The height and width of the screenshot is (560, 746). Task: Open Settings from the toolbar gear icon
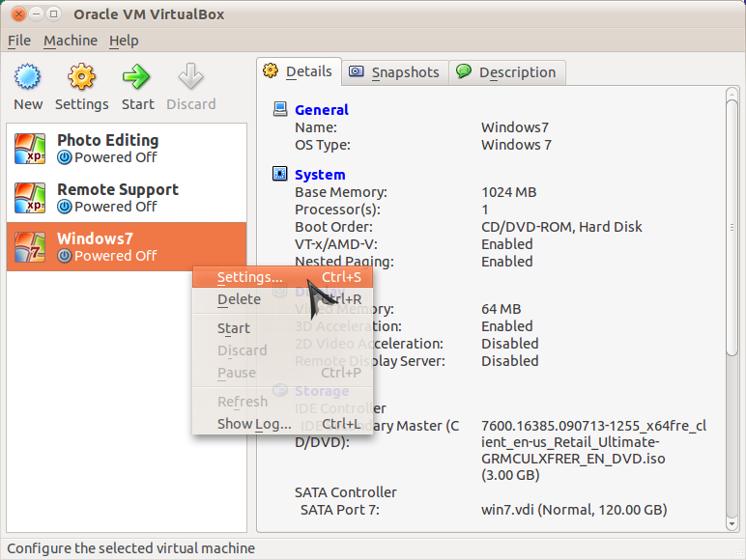click(x=81, y=76)
